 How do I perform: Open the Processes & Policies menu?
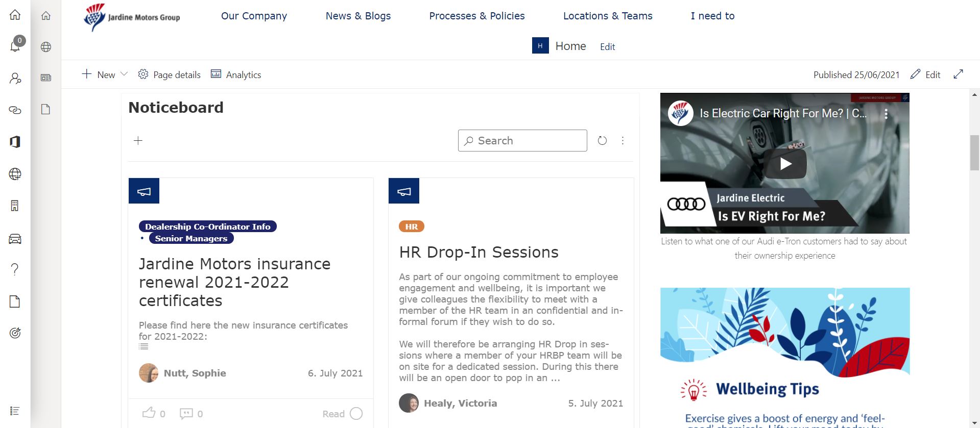click(x=477, y=16)
